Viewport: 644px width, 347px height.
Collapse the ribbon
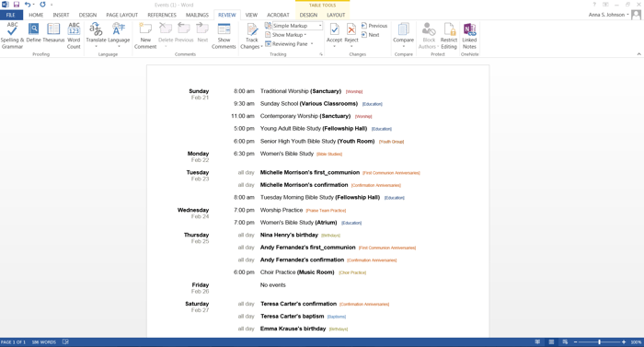[x=638, y=54]
